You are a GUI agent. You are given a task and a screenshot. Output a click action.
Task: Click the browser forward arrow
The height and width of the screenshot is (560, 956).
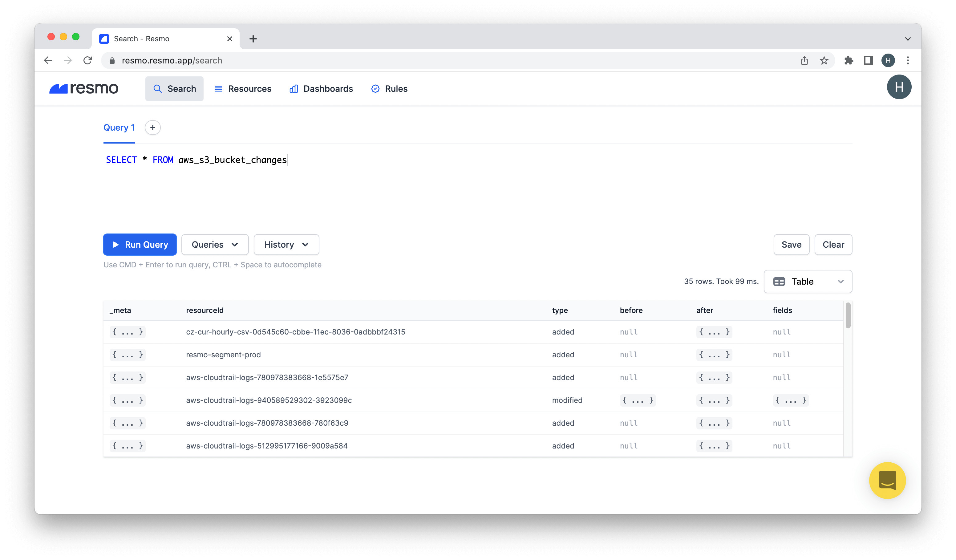[x=68, y=60]
